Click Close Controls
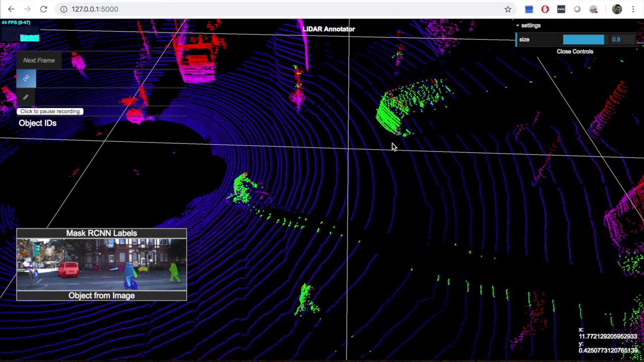The height and width of the screenshot is (362, 644). point(575,52)
